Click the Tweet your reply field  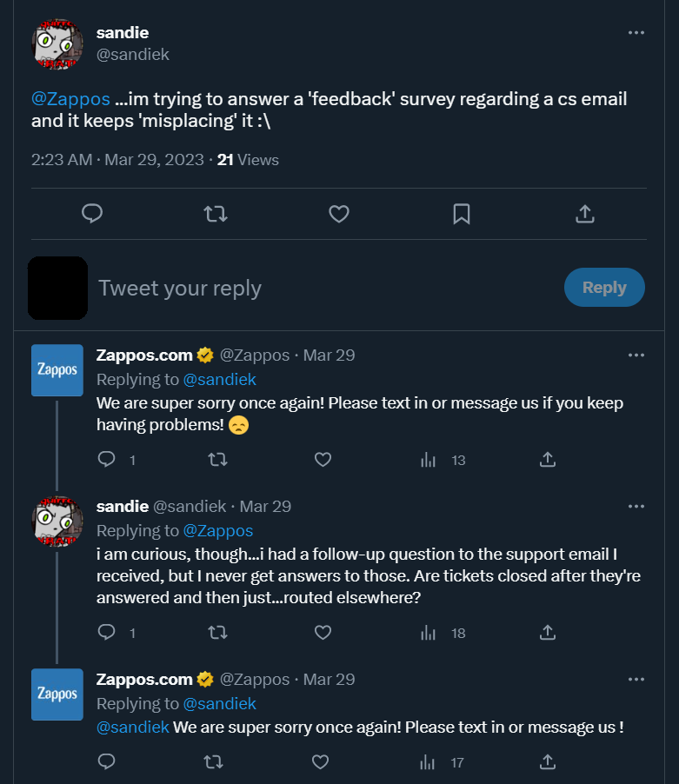(x=180, y=287)
